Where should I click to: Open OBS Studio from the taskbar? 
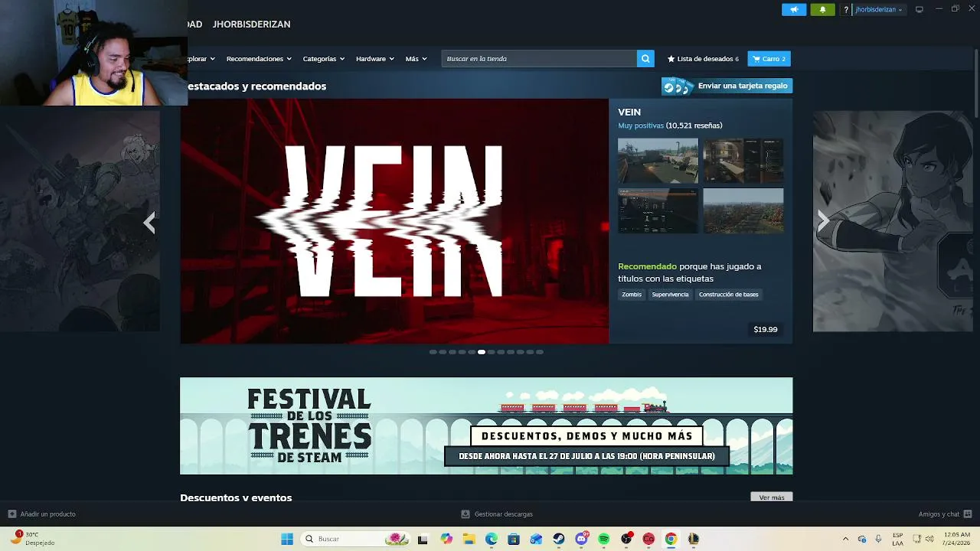pyautogui.click(x=626, y=539)
